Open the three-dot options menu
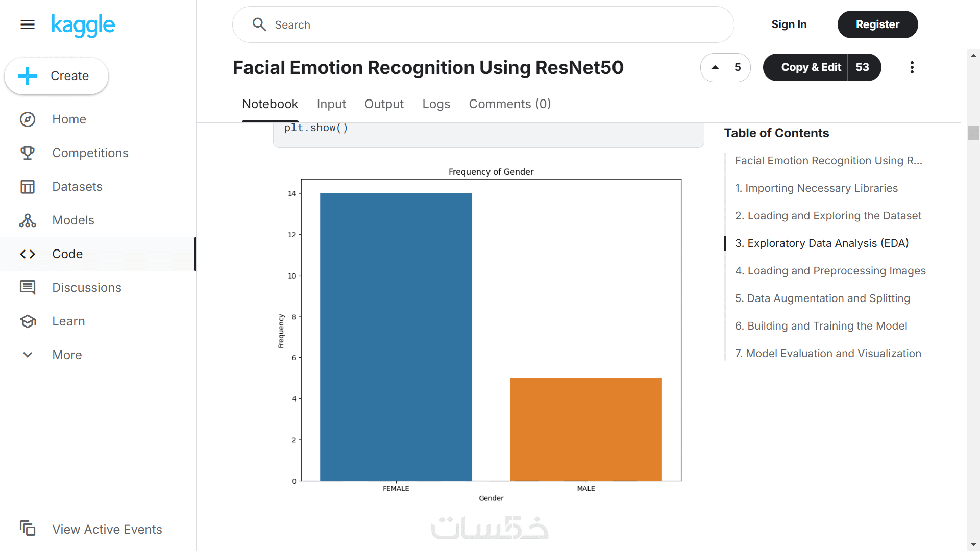 click(x=912, y=67)
